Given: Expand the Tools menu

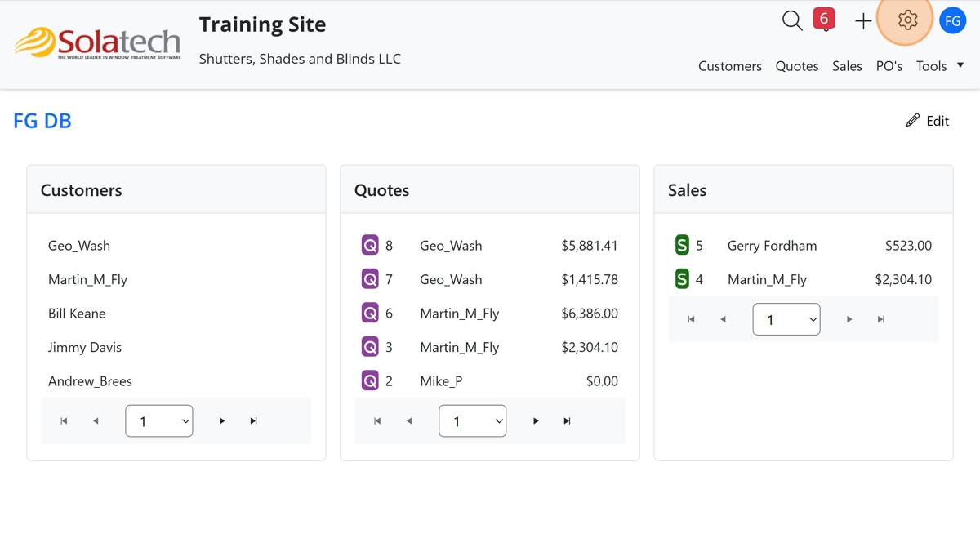Looking at the screenshot, I should (x=939, y=66).
